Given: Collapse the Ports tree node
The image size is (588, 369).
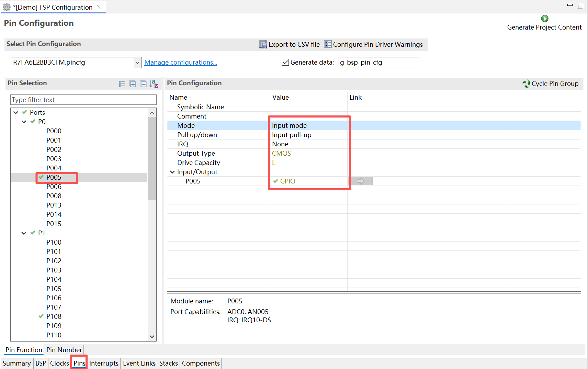Looking at the screenshot, I should [16, 112].
